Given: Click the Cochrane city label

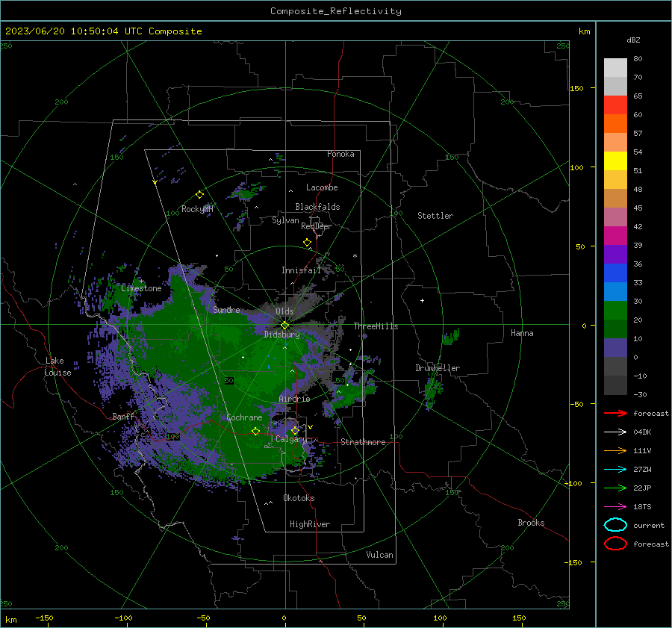Looking at the screenshot, I should click(244, 417).
